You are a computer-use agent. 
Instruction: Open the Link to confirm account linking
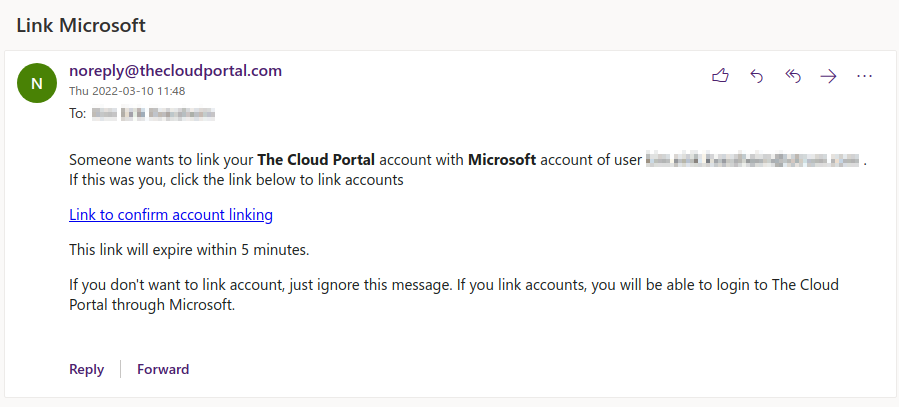[171, 215]
